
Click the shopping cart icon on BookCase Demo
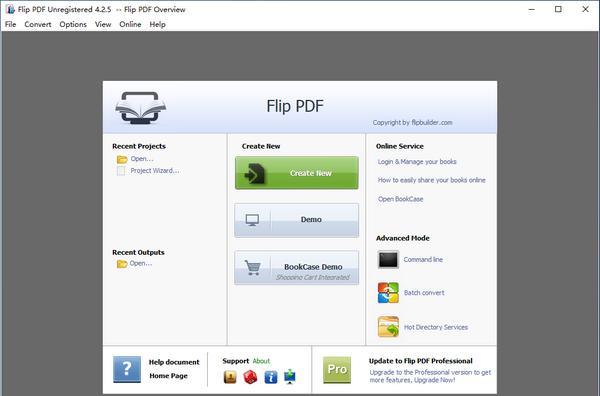tap(253, 267)
